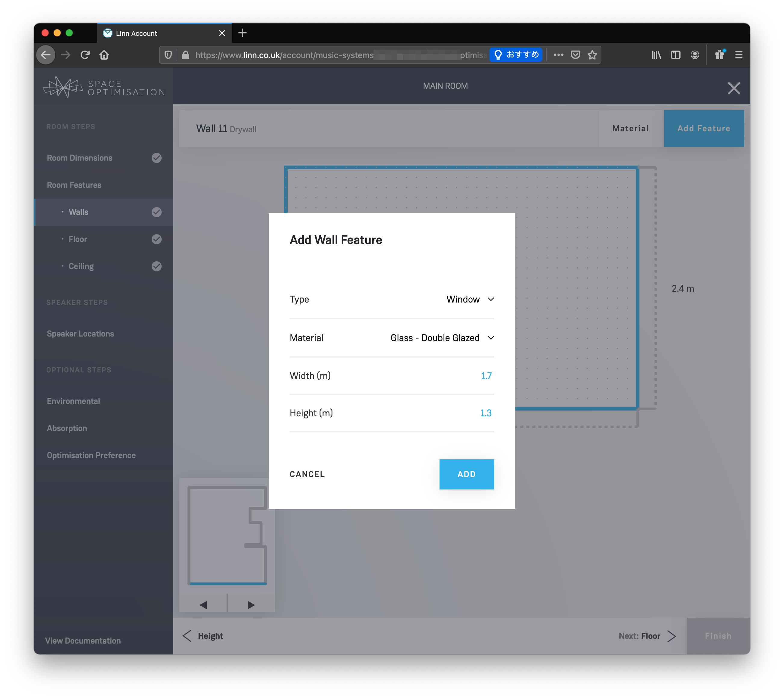Open the Absorption optional step
Screen dimensions: 784x699
point(67,428)
